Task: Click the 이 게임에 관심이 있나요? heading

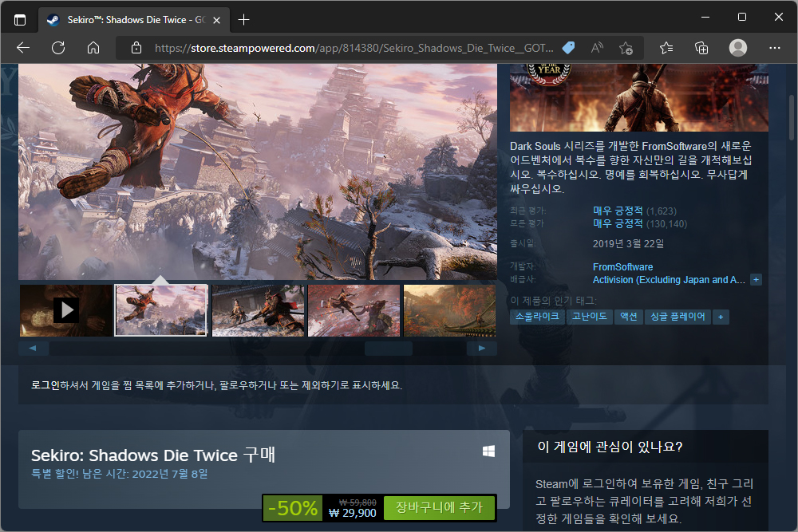Action: pos(610,447)
